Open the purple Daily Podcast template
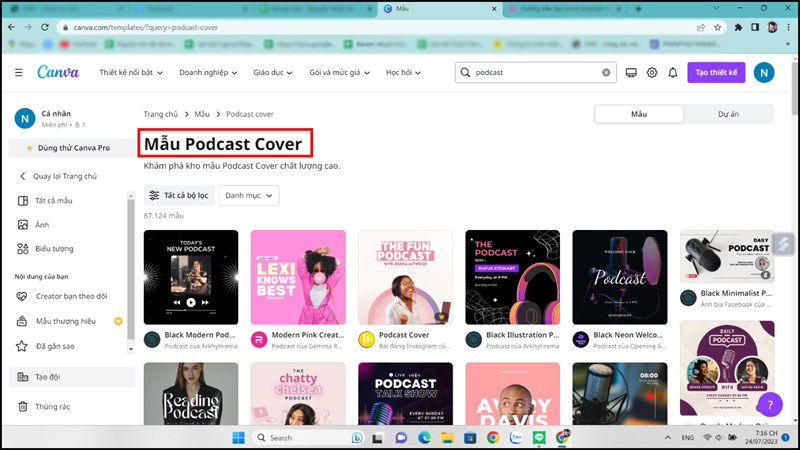This screenshot has width=800, height=450. click(727, 368)
